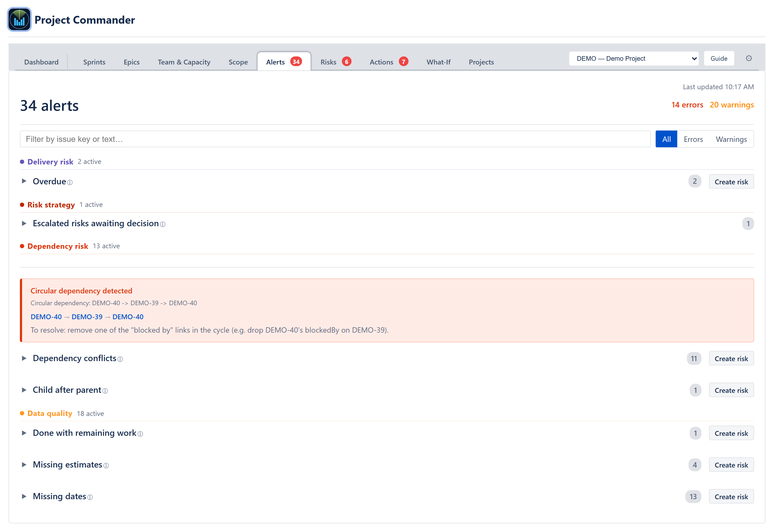Expand the Overdue alert group
Image resolution: width=774 pixels, height=532 pixels.
pos(24,181)
